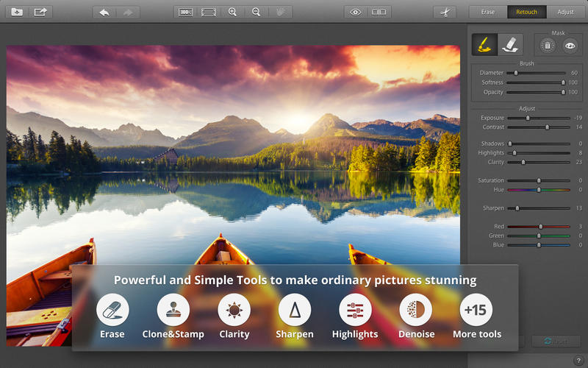Click the Erase eraser icon in the banner
Viewport: 588px width, 368px height.
[x=112, y=310]
